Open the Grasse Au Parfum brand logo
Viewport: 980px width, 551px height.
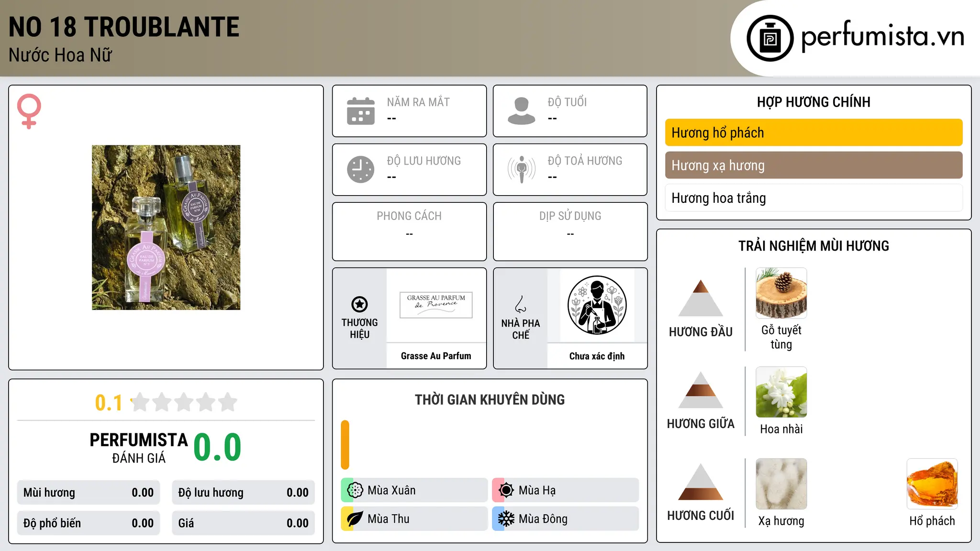click(436, 305)
